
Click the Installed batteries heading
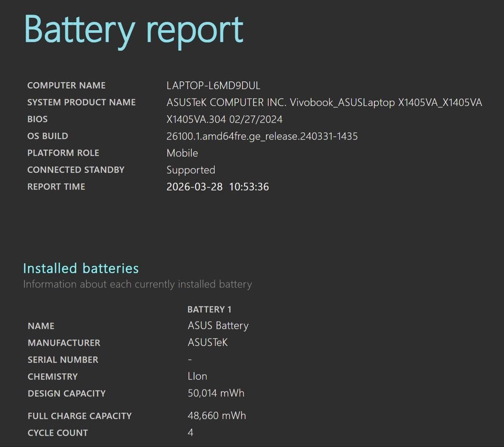(81, 269)
